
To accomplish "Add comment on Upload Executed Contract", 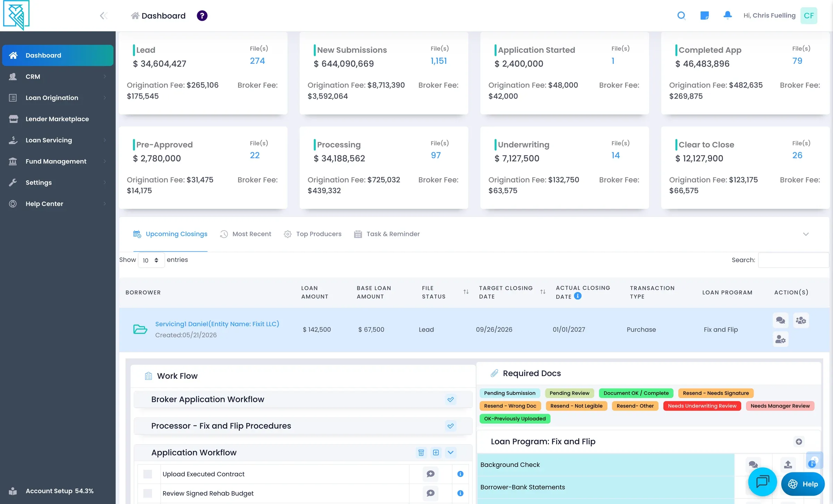I will 430,474.
